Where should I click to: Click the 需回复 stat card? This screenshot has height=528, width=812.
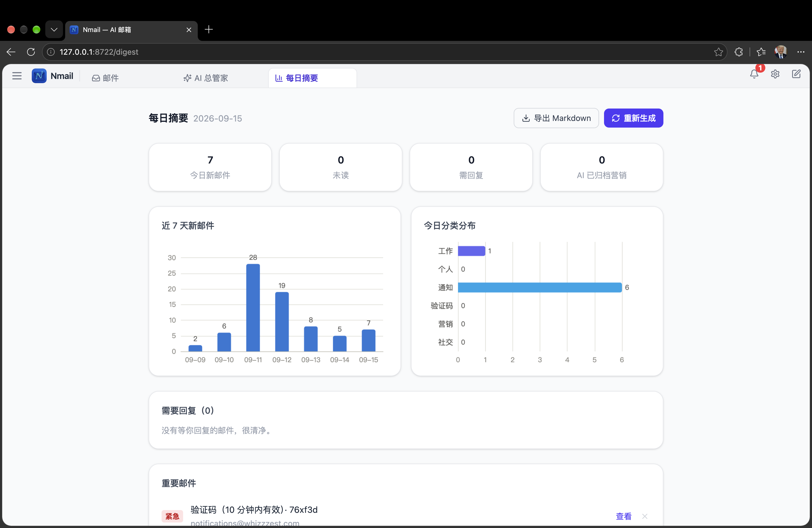(471, 167)
